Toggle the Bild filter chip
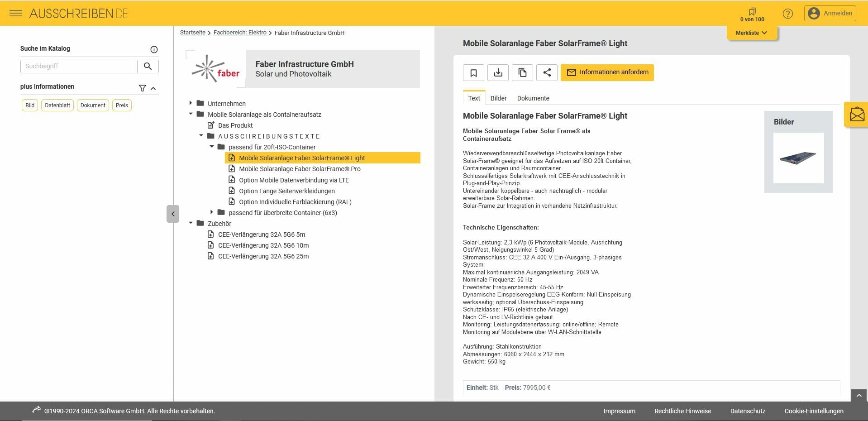Image resolution: width=868 pixels, height=421 pixels. 30,105
